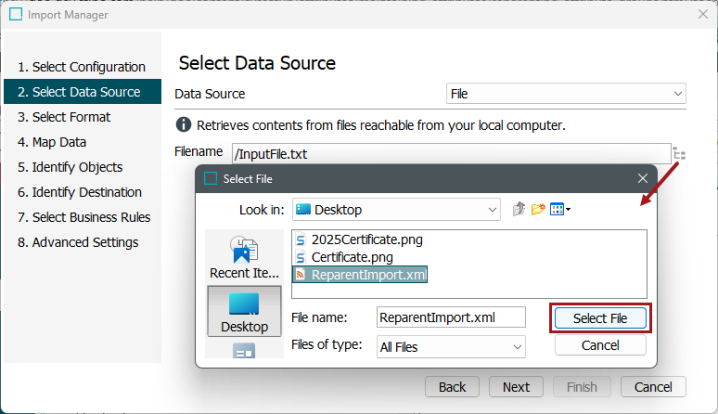Open the view menu grid icon
Viewport: 718px width, 414px height.
560,209
